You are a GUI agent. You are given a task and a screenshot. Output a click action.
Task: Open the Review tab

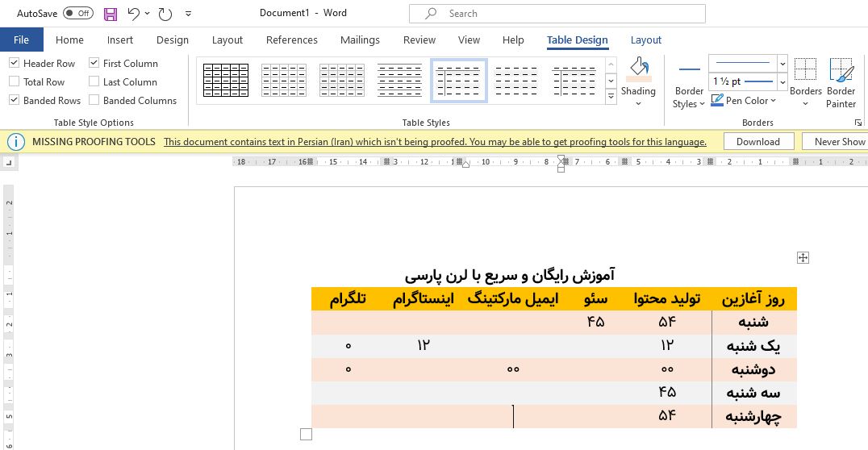[419, 40]
